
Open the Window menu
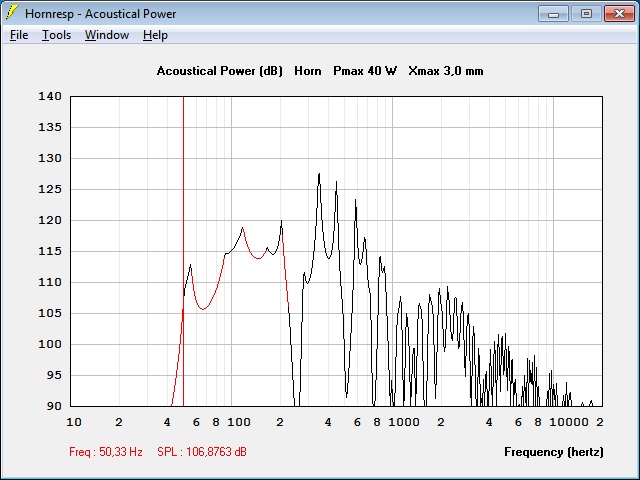point(107,35)
